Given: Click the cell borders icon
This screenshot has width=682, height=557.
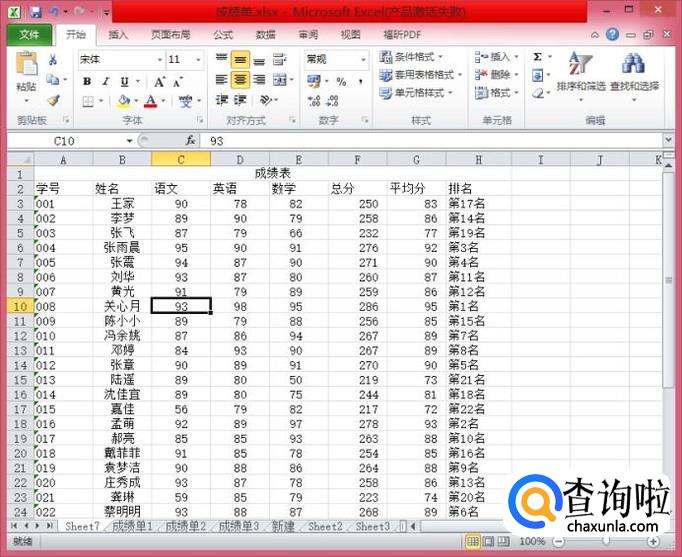Looking at the screenshot, I should (88, 102).
